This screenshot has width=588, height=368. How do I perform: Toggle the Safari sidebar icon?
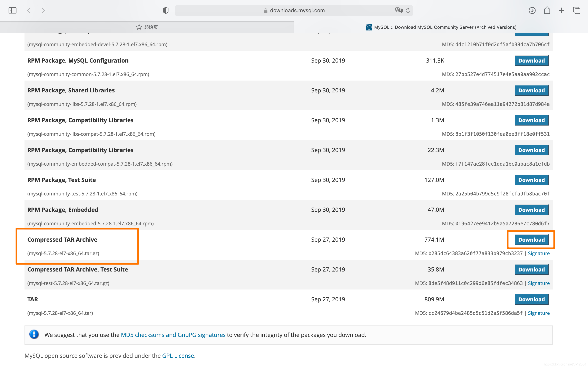tap(12, 10)
